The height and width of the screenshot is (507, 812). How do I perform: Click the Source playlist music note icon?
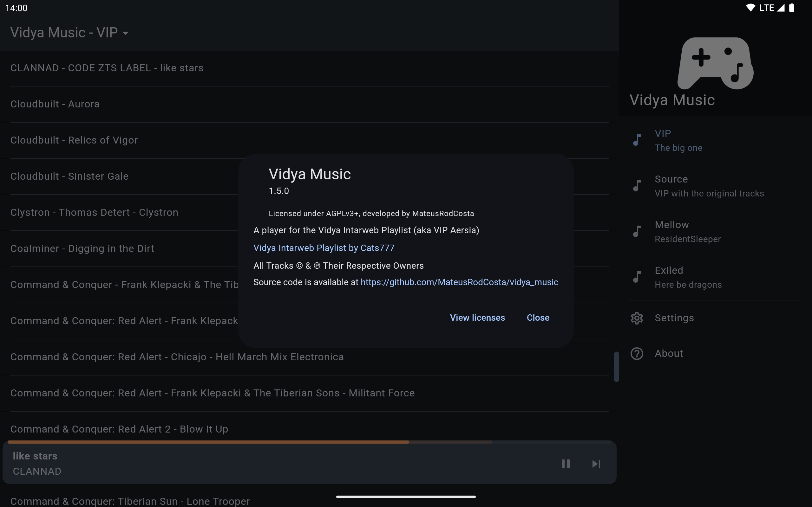(637, 185)
